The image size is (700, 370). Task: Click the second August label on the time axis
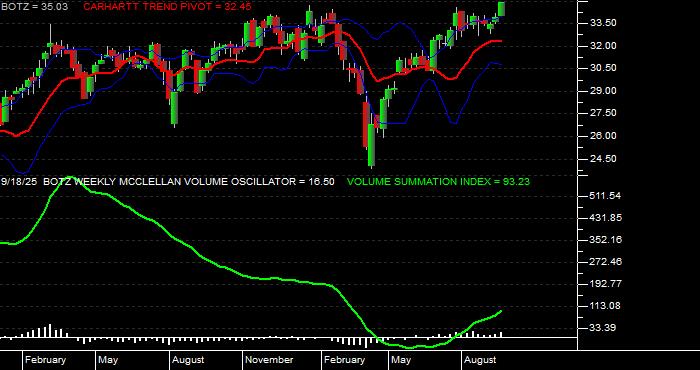coord(480,360)
